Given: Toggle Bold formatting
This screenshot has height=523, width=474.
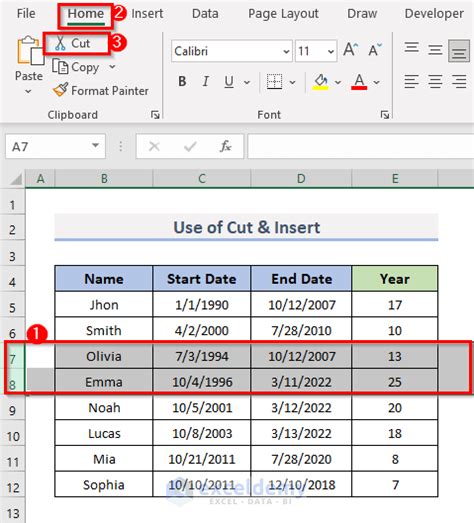Looking at the screenshot, I should point(182,81).
